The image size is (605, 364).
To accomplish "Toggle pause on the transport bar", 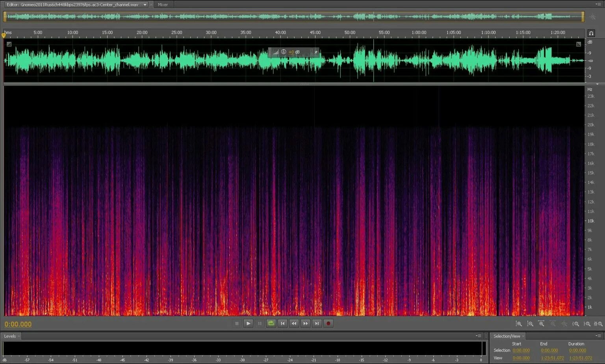I will [260, 323].
